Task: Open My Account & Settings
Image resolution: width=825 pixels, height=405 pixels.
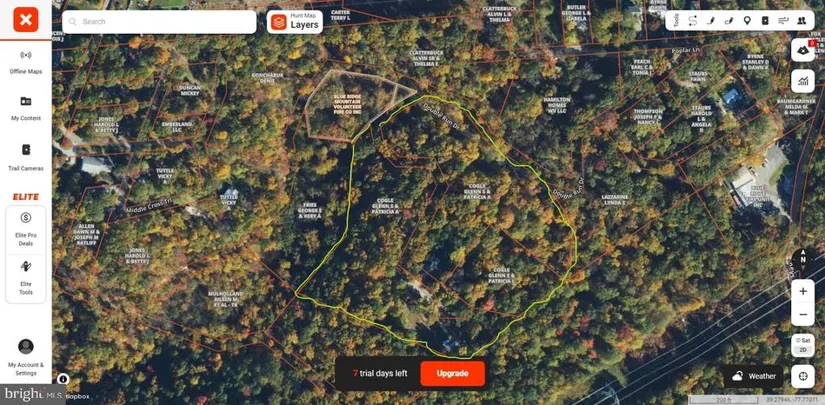Action: coord(26,358)
